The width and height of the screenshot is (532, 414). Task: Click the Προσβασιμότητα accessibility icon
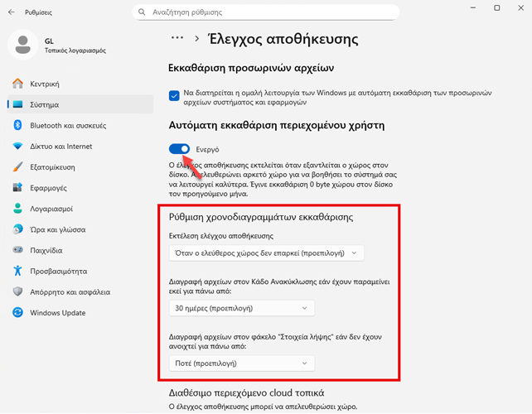17,271
